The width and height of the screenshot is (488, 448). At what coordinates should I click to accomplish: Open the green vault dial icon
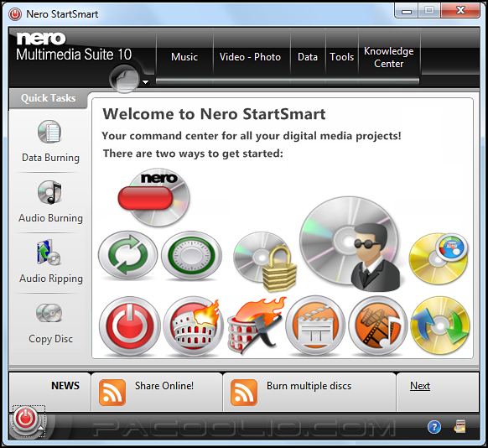pos(191,255)
